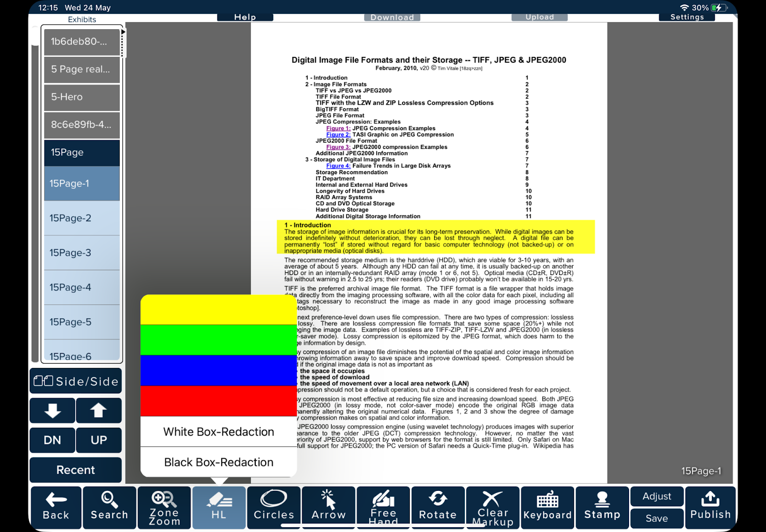The height and width of the screenshot is (532, 766).
Task: Activate the Arrow pointer tool
Action: coord(328,508)
